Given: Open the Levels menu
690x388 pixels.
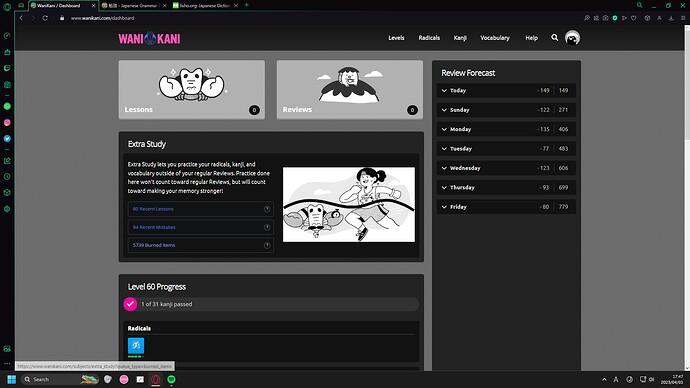Looking at the screenshot, I should pyautogui.click(x=396, y=38).
